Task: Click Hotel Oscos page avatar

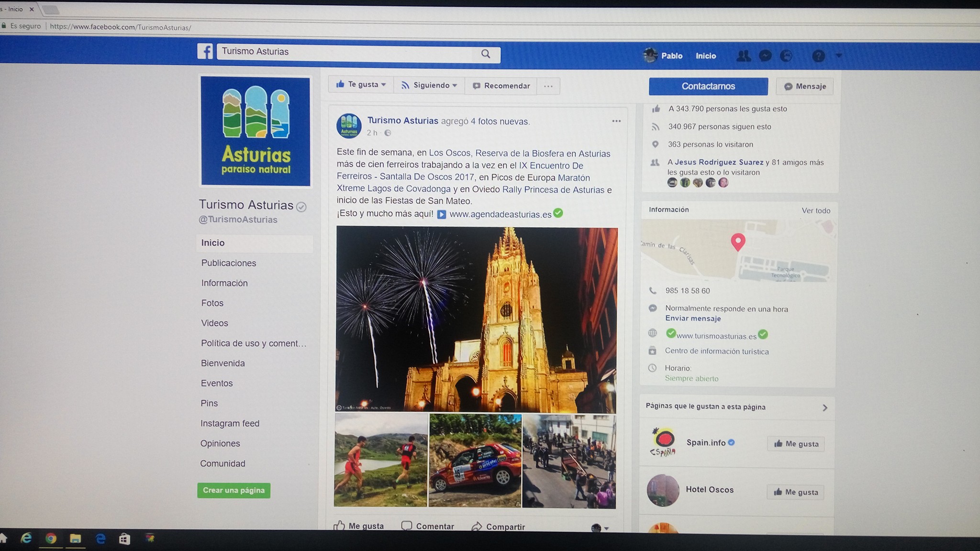Action: (x=663, y=490)
